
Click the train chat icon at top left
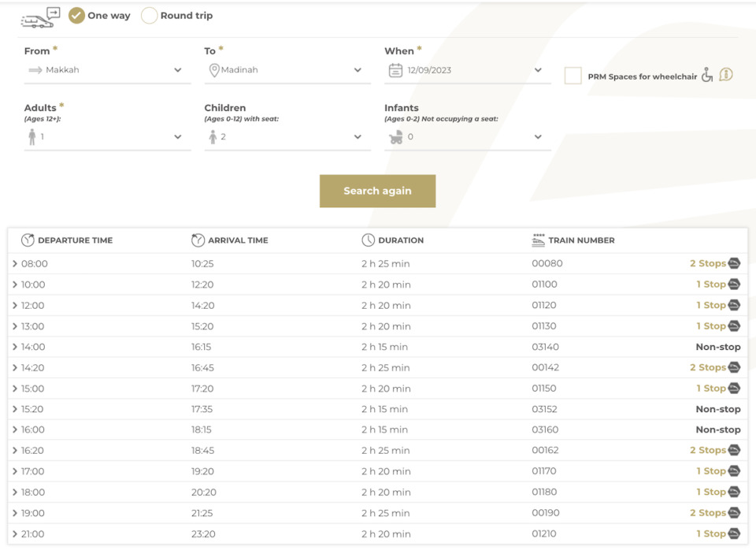(x=40, y=17)
